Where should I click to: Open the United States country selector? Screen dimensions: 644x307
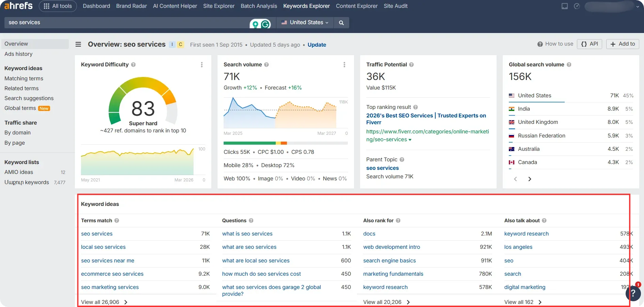tap(305, 22)
